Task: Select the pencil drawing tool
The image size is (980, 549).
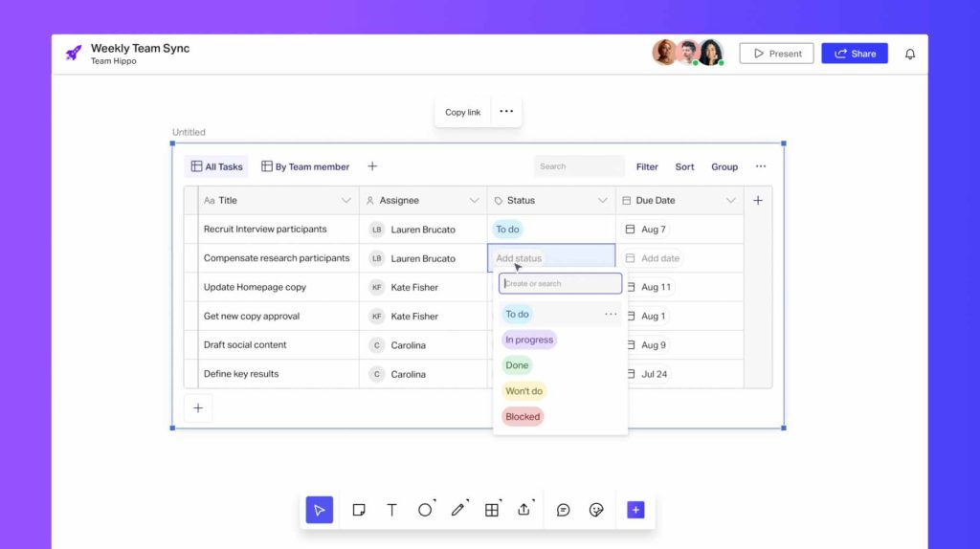Action: (457, 510)
